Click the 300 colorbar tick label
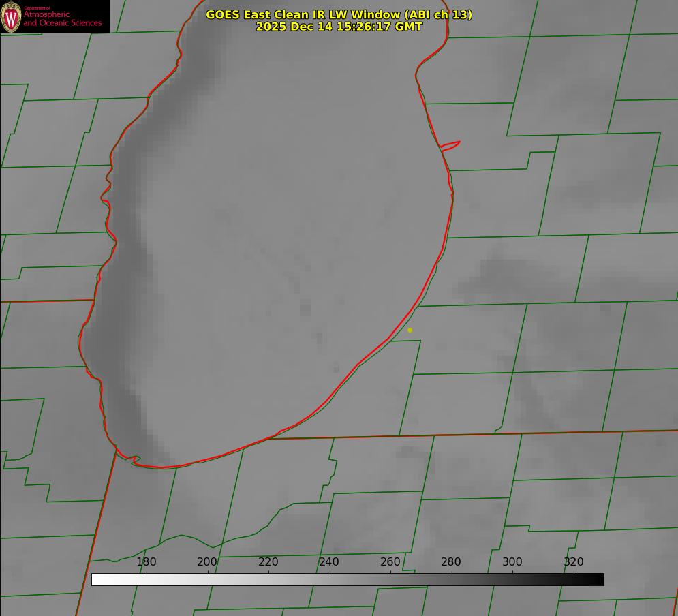 tap(512, 561)
